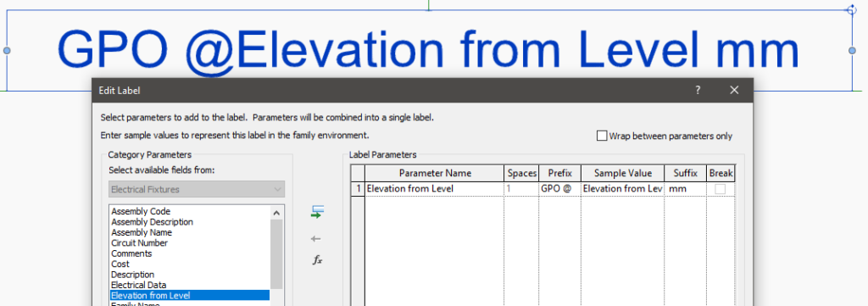868x306 pixels.
Task: Click the Remove parameter from label arrow
Action: point(316,239)
